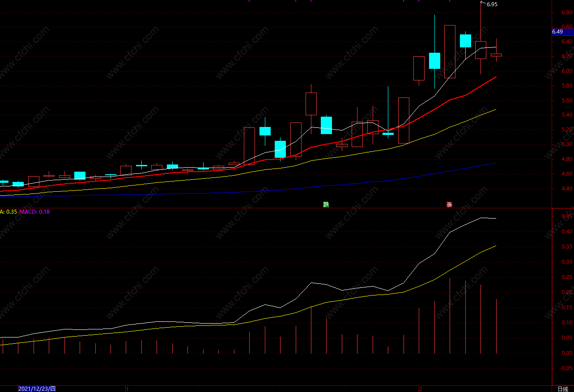Viewport: 574px width, 392px height.
Task: Click the yellow 0.35 indicator value
Action: pos(12,212)
